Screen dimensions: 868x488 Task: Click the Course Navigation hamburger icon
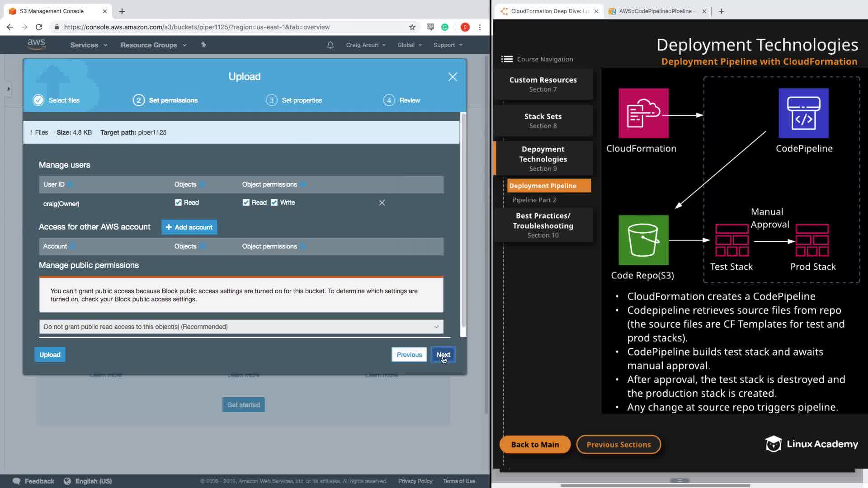pyautogui.click(x=507, y=59)
